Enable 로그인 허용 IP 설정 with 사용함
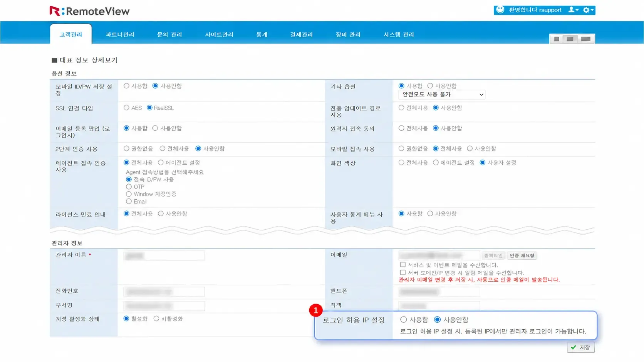The image size is (644, 362). click(x=404, y=320)
